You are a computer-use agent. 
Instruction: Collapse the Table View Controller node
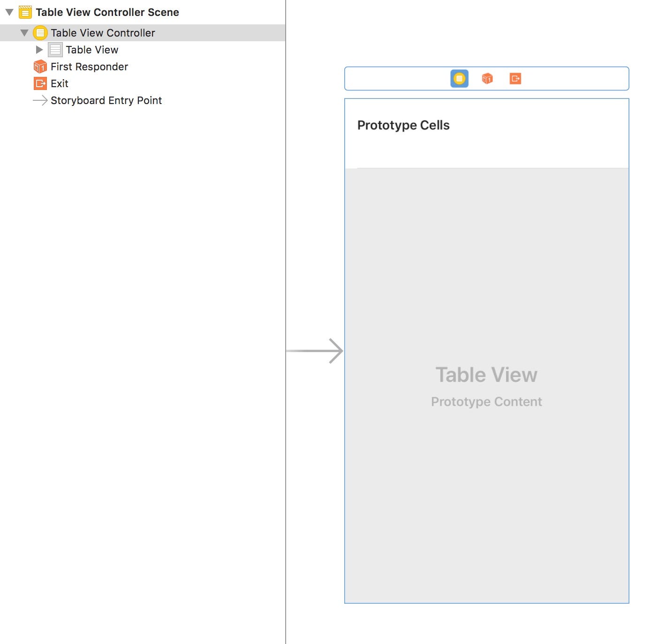[24, 33]
